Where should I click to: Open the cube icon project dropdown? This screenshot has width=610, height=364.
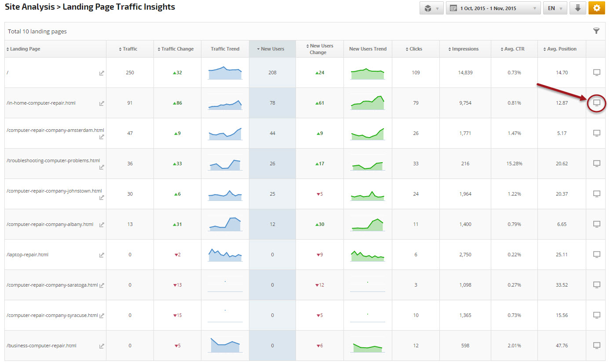click(431, 8)
